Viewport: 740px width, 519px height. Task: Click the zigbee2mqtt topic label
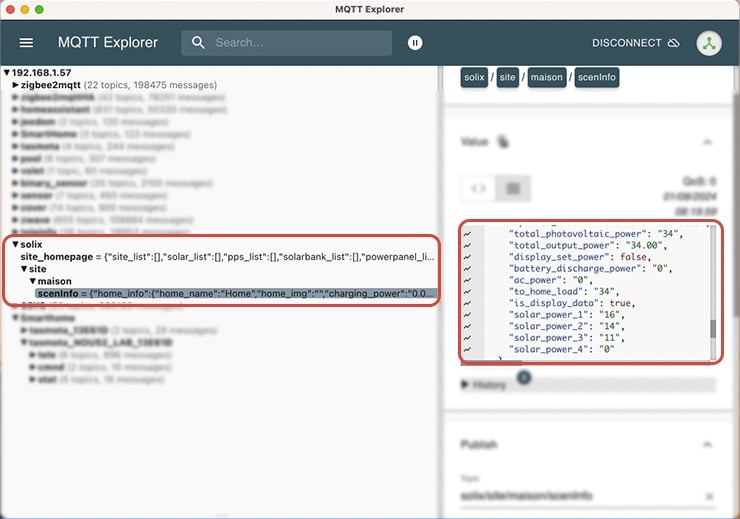[x=50, y=85]
